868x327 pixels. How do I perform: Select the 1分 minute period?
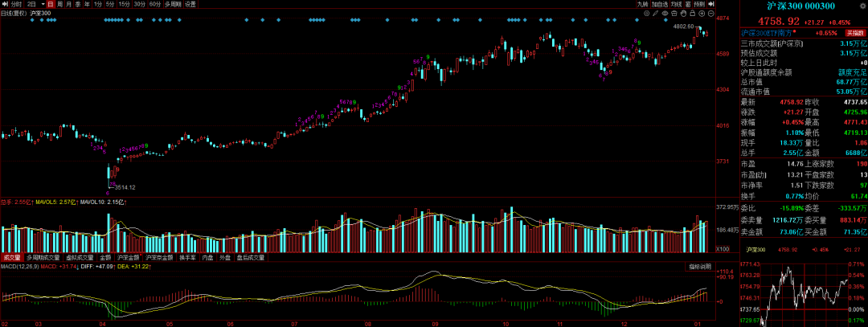click(x=98, y=4)
